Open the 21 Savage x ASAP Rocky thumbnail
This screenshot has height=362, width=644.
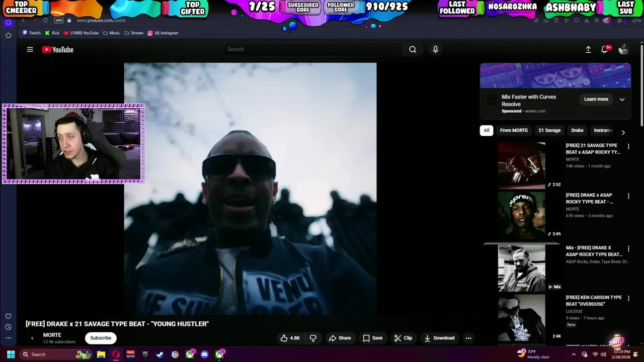(521, 165)
